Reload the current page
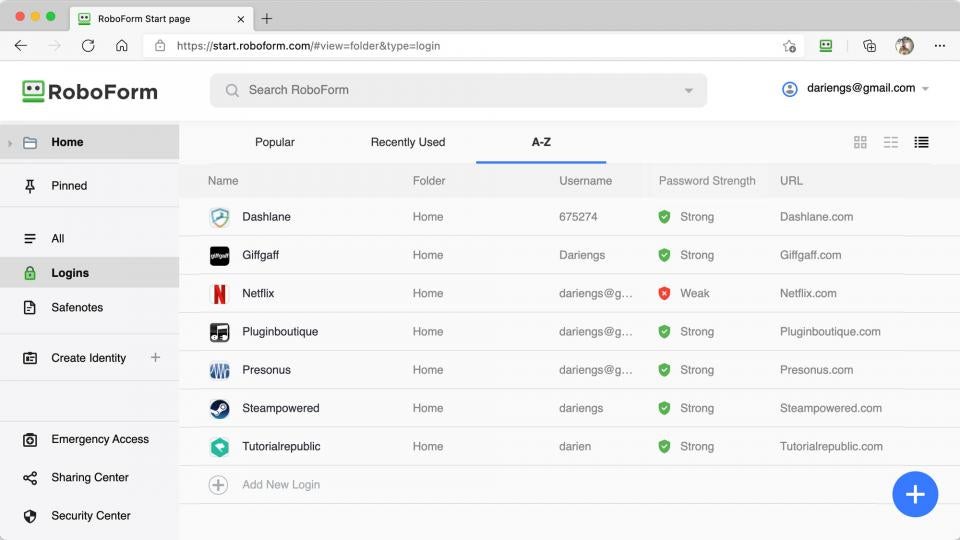960x540 pixels. pyautogui.click(x=88, y=46)
